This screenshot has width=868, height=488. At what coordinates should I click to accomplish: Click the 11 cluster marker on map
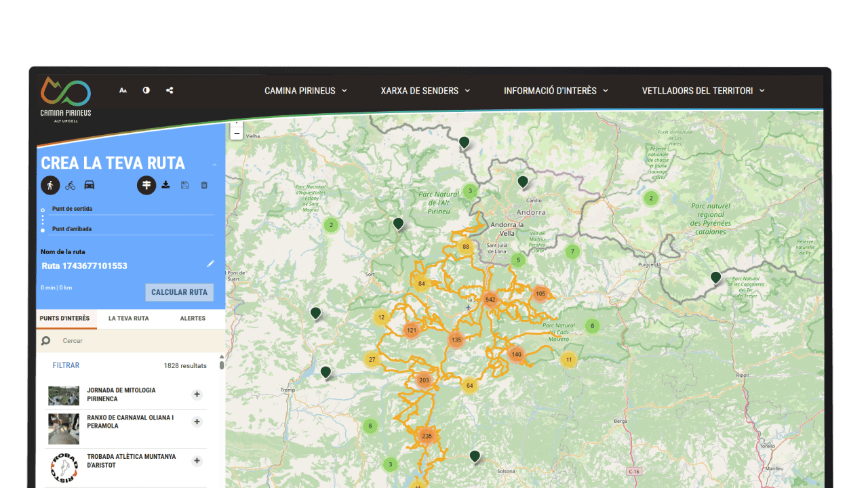(x=569, y=360)
